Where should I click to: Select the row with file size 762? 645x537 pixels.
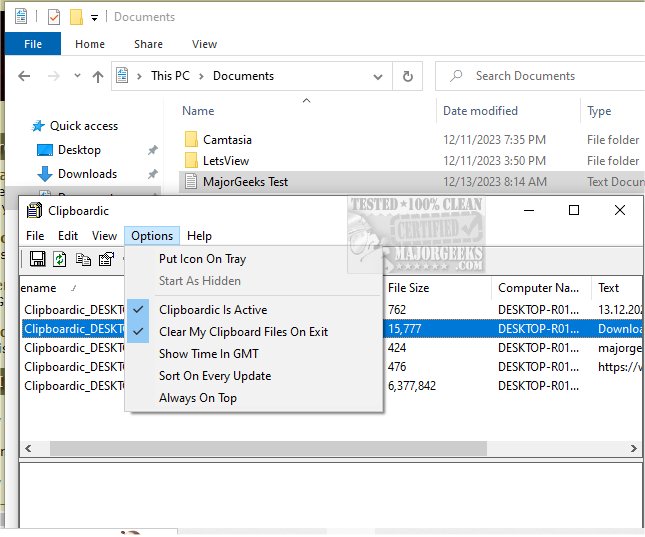332,309
